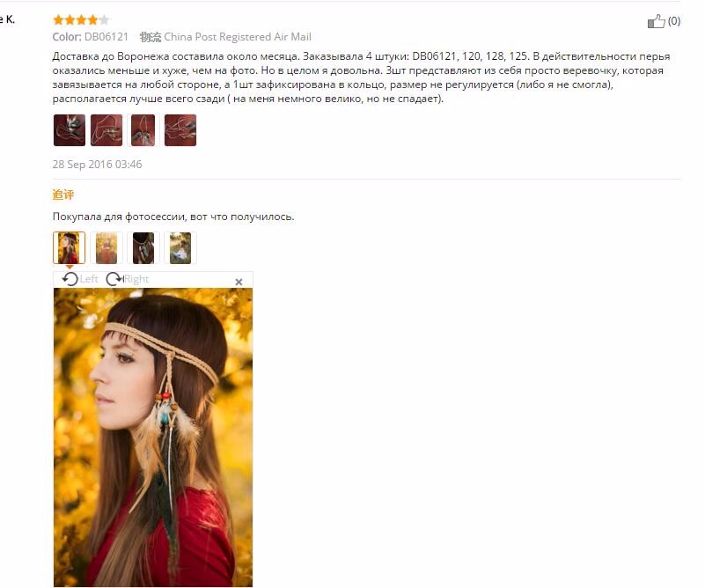This screenshot has width=705, height=588.
Task: Click the thumbs-up helpful icon
Action: tap(656, 21)
